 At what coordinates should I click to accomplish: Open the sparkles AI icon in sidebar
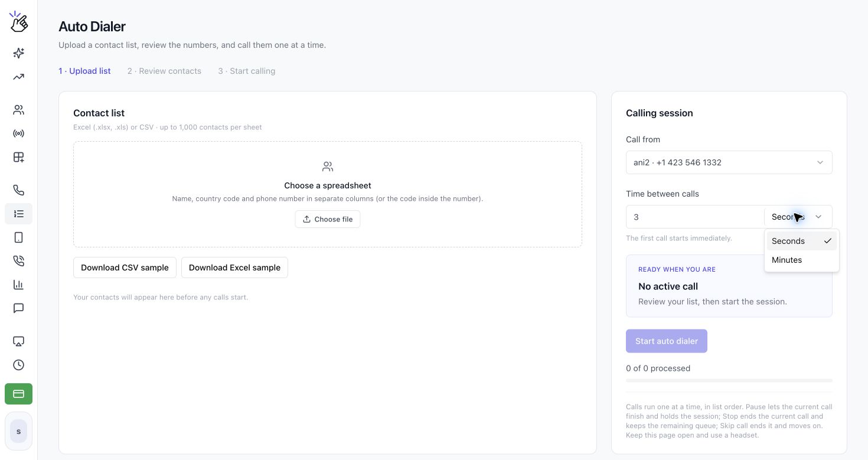click(18, 53)
